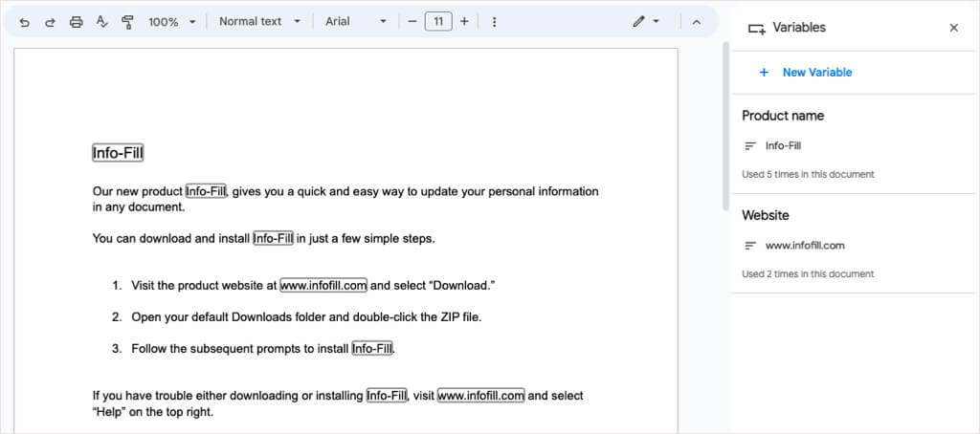Select the Paint format roller icon
Image resolution: width=980 pixels, height=434 pixels.
[x=127, y=22]
